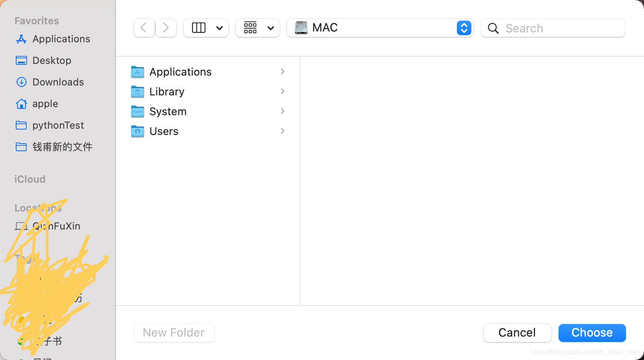This screenshot has width=644, height=360.
Task: Open the group-by dropdown arrow
Action: pos(271,28)
